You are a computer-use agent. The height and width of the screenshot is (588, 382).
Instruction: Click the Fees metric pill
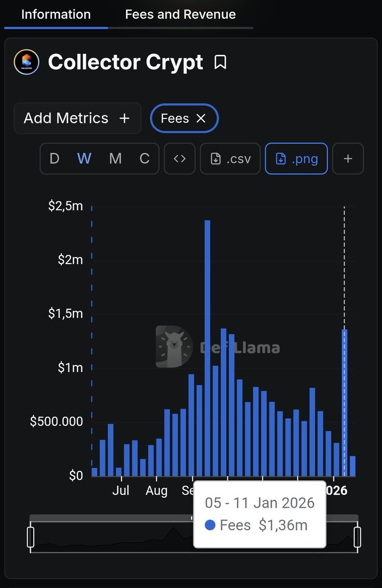coord(175,118)
